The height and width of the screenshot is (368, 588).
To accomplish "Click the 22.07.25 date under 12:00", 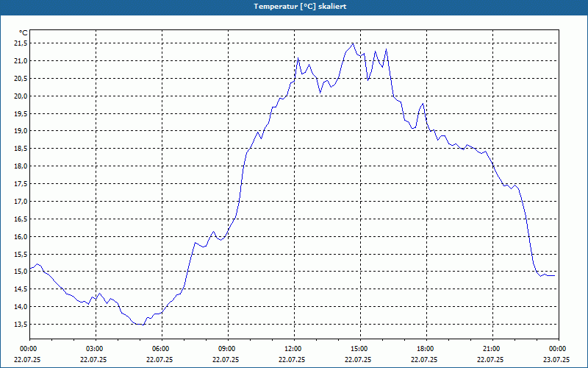I will [x=292, y=359].
